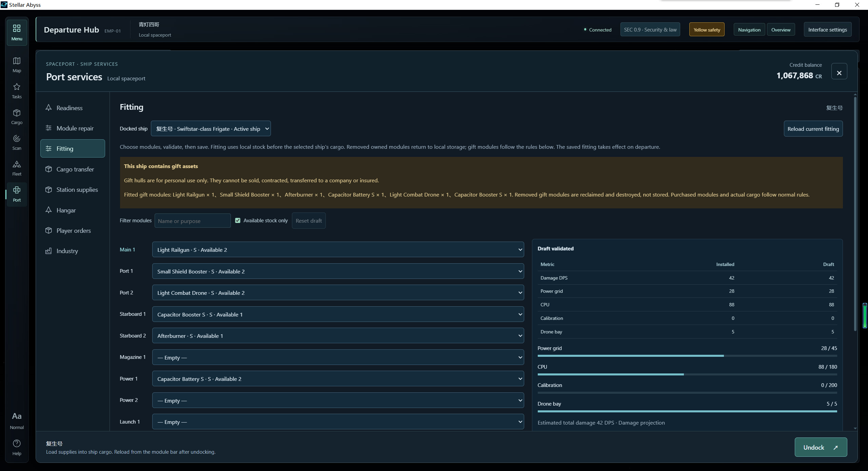The image size is (868, 471).
Task: Open the Port sidebar icon
Action: [x=17, y=194]
